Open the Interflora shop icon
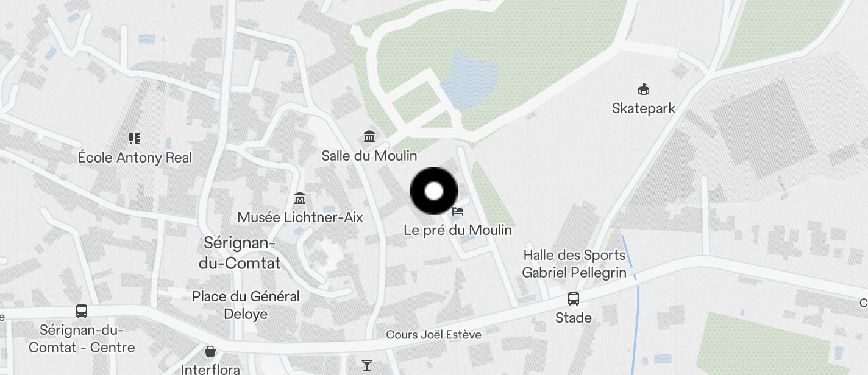 click(210, 351)
